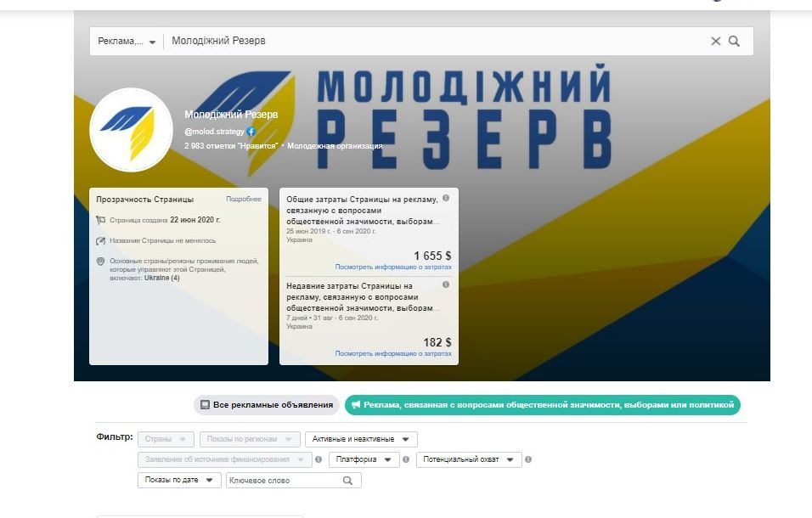Clear the search field with X icon

(716, 41)
